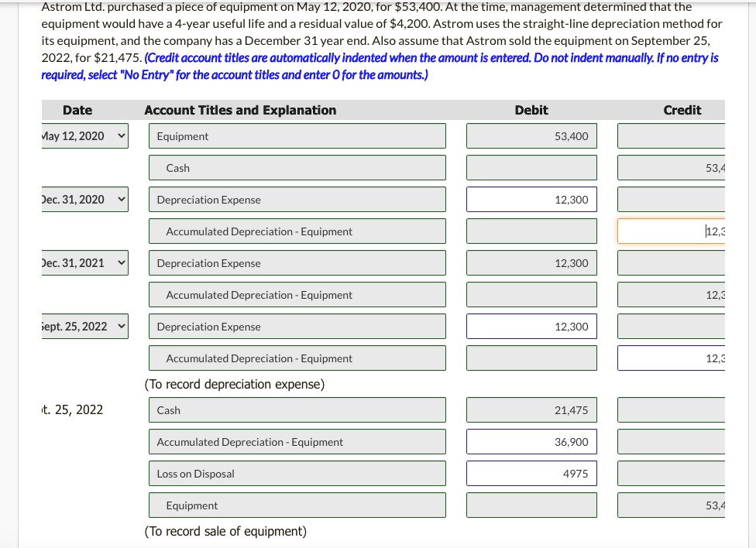Focus the Dec. 31, 2020 Depreciation Expense debit
The height and width of the screenshot is (548, 756).
point(531,200)
